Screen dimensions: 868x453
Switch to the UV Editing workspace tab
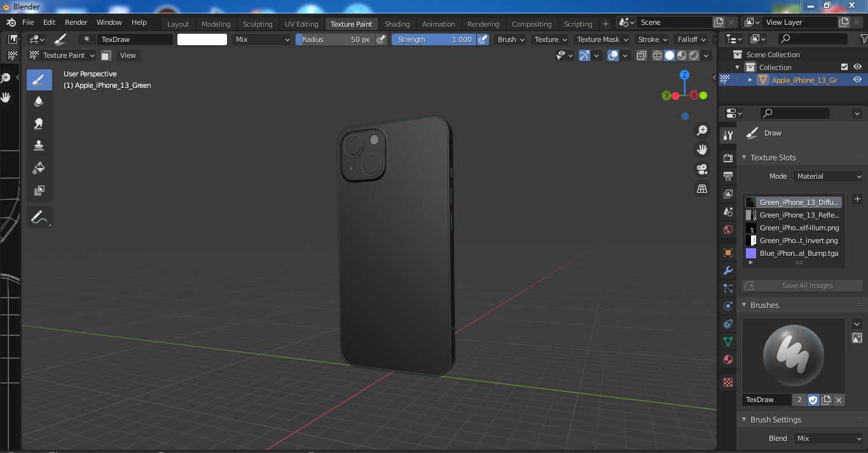click(301, 24)
